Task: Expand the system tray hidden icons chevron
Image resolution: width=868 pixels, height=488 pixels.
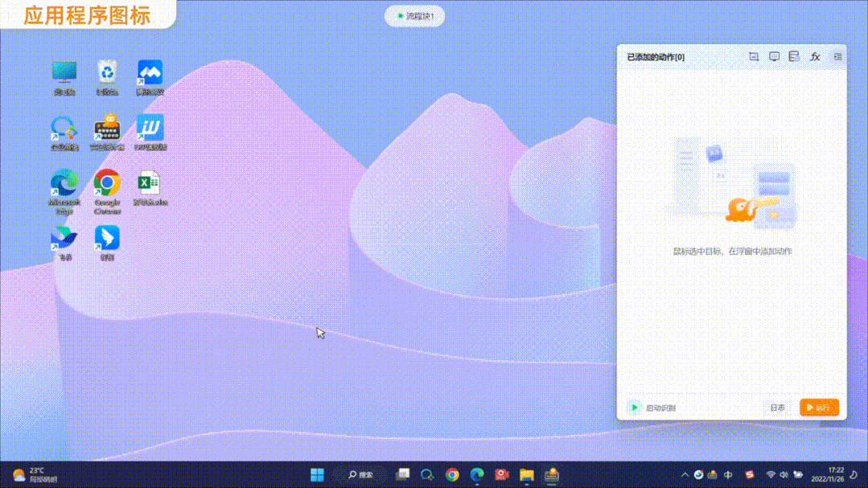Action: click(x=685, y=474)
